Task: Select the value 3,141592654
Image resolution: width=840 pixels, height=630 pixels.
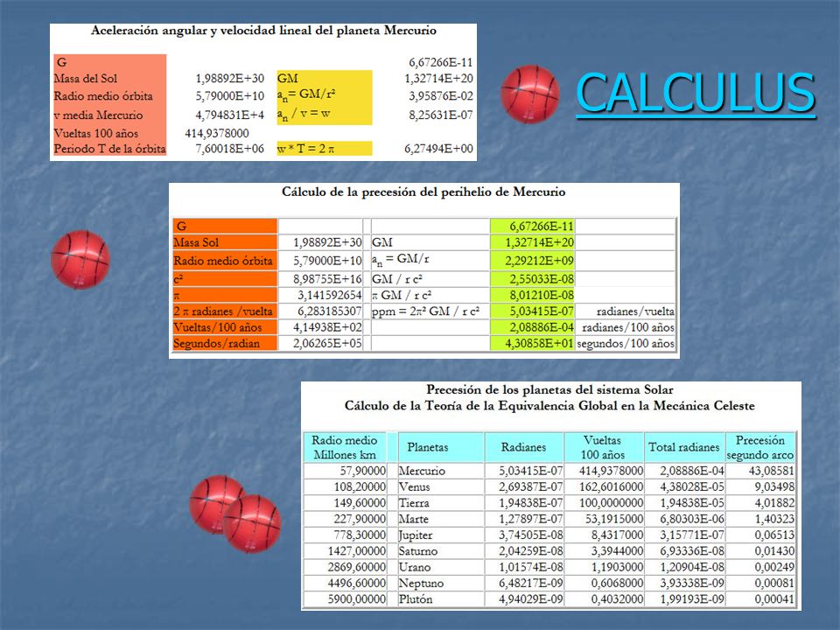Action: click(330, 295)
